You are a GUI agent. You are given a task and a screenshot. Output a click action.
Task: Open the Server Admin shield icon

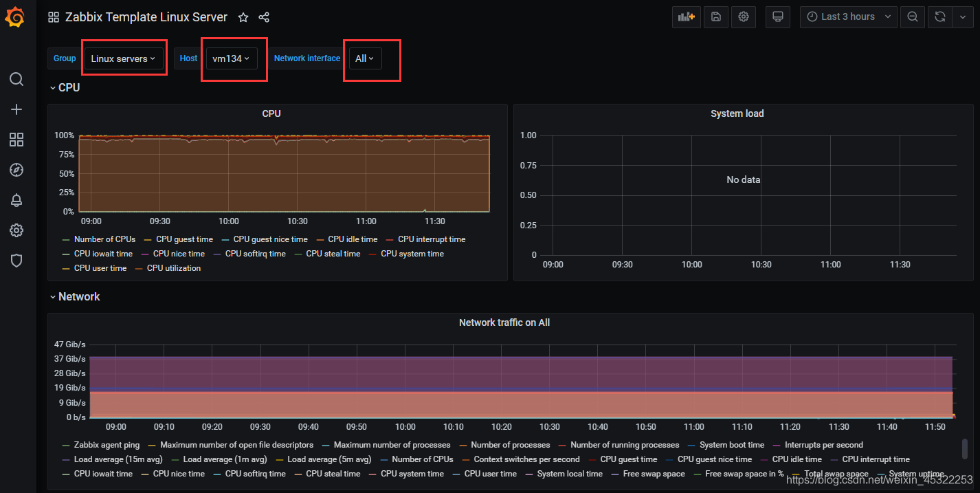tap(16, 261)
